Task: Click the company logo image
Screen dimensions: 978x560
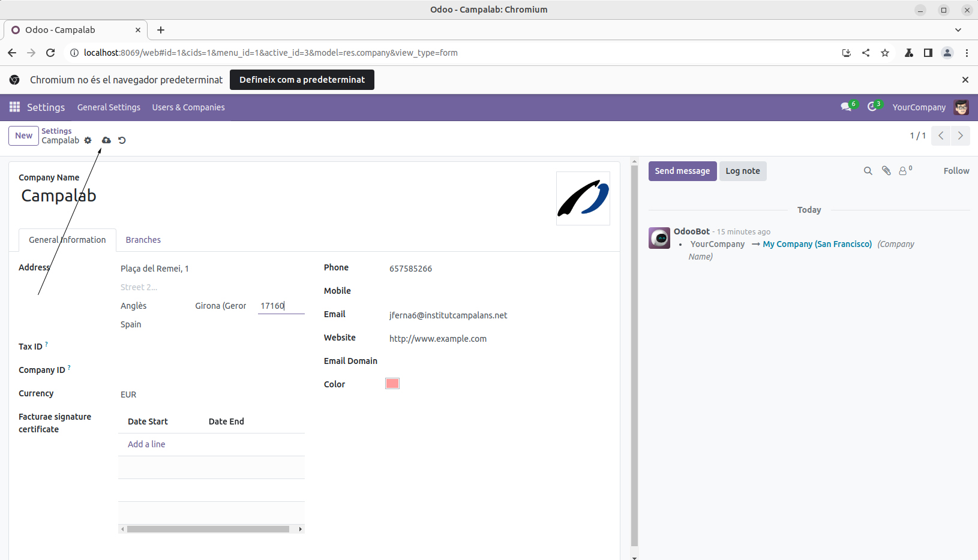Action: click(x=583, y=198)
